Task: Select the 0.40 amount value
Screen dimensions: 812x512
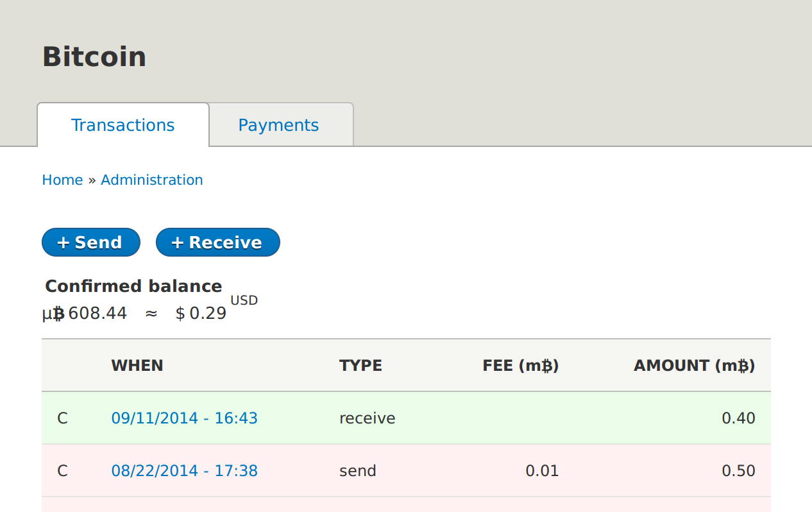Action: (739, 418)
